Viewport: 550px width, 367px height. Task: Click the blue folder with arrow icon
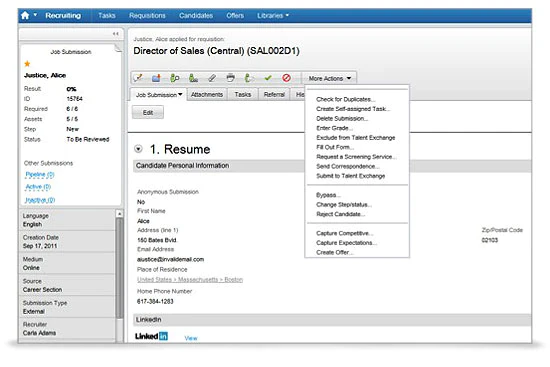point(156,78)
